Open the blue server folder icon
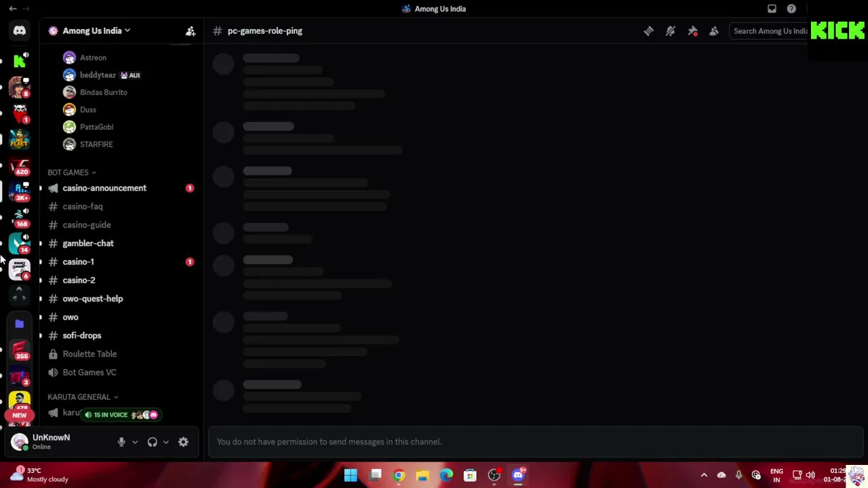 [x=19, y=324]
